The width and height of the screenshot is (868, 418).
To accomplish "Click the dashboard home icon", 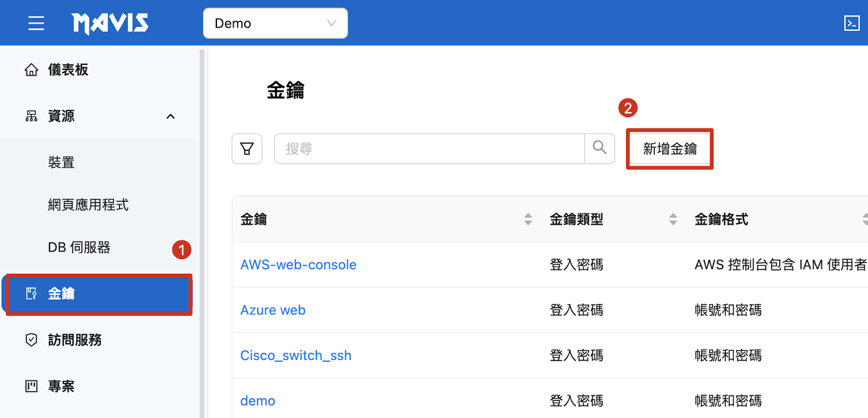I will 31,70.
